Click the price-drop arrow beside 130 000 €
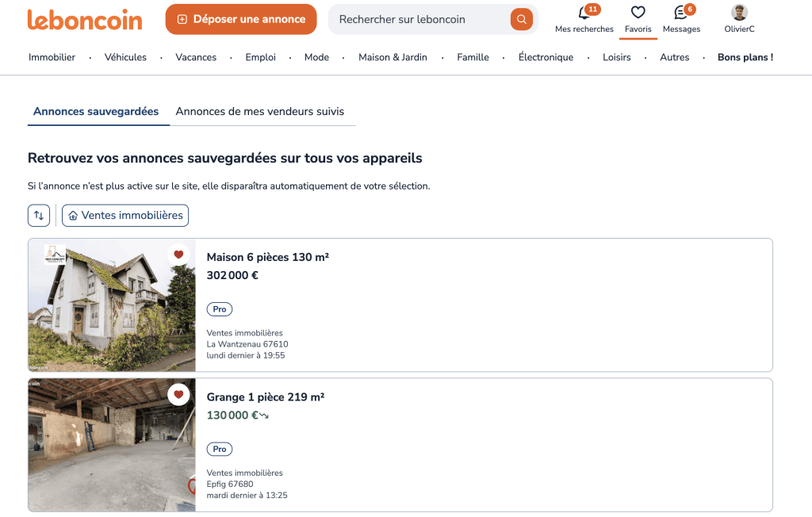 coord(265,414)
